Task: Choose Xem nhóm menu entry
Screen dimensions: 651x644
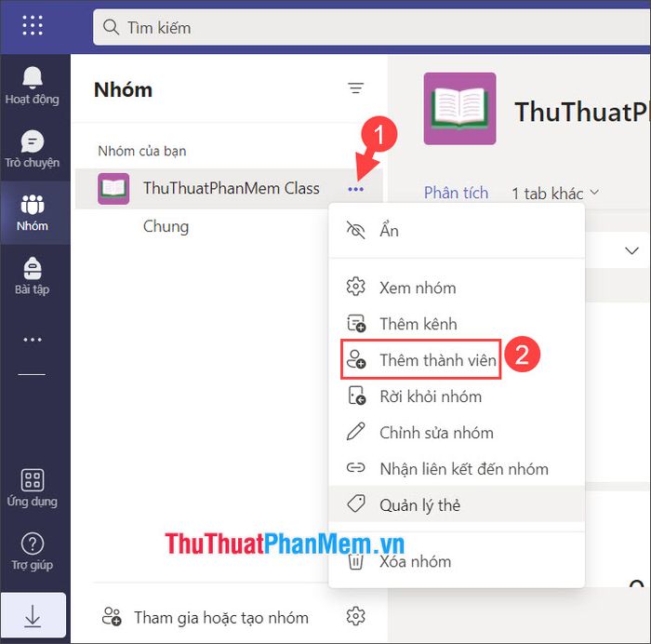Action: coord(457,288)
